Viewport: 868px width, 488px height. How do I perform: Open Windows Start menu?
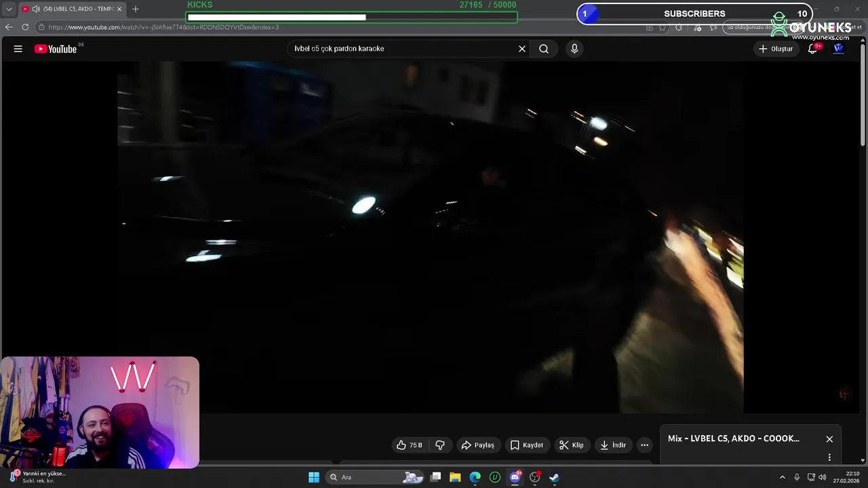click(x=314, y=477)
